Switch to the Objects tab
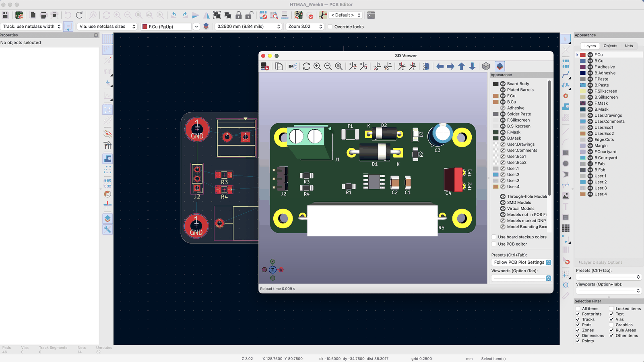This screenshot has height=362, width=644. point(610,46)
